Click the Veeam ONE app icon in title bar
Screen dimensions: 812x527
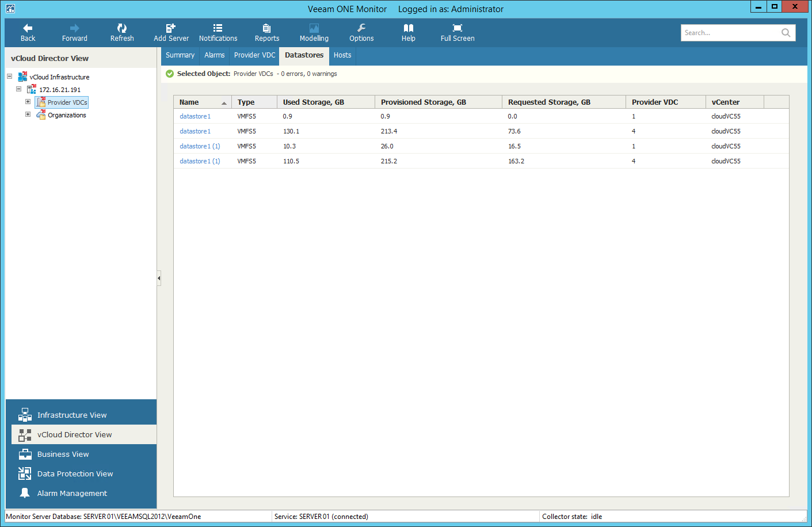point(10,9)
